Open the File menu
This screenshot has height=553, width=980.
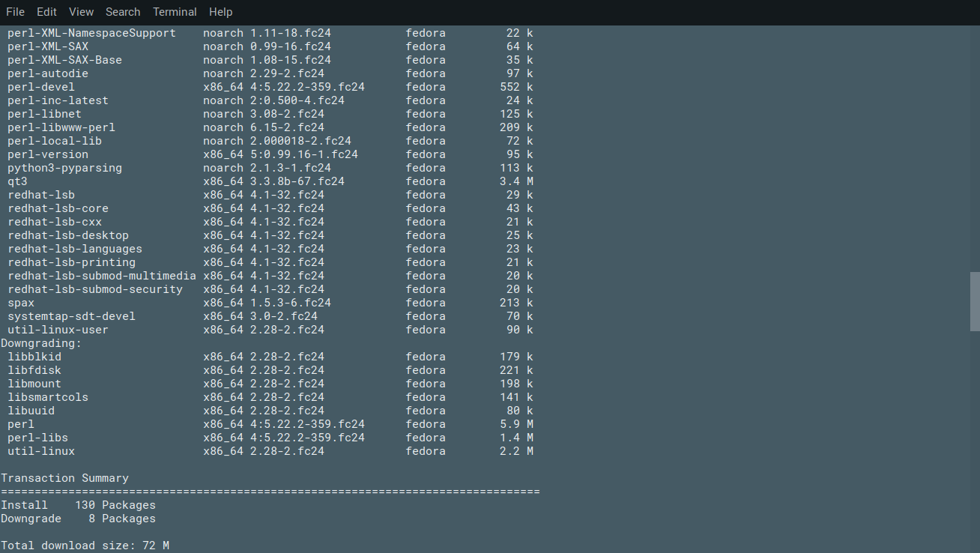pos(15,12)
